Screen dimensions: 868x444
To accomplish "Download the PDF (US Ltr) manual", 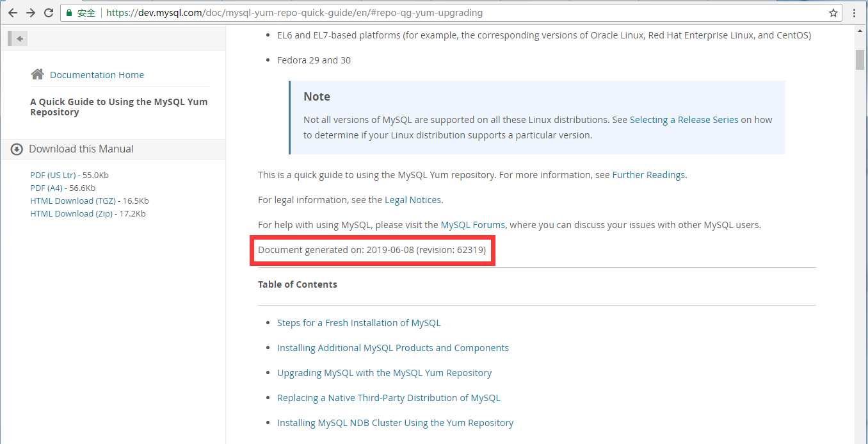I will point(69,175).
